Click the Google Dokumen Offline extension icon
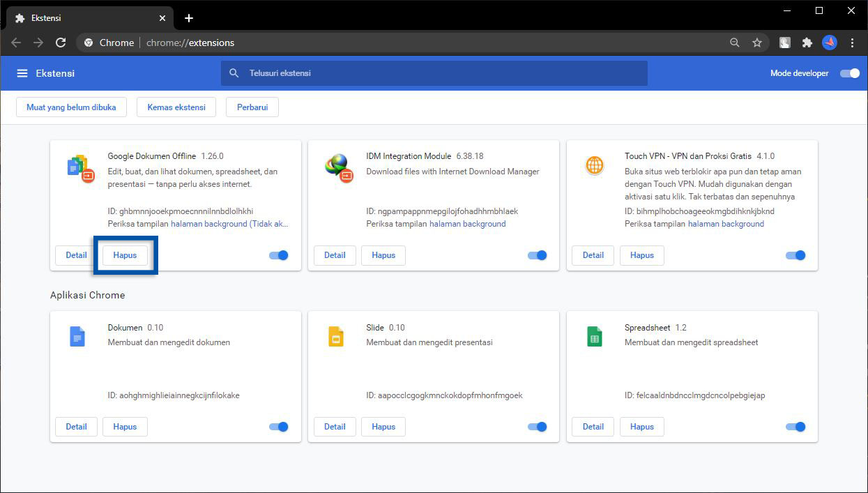 tap(82, 169)
